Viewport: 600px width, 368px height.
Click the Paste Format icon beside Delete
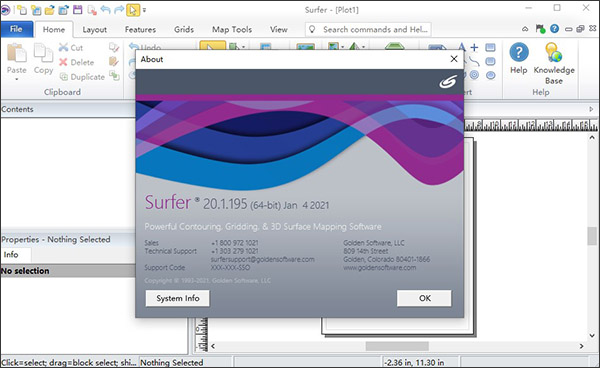[114, 62]
